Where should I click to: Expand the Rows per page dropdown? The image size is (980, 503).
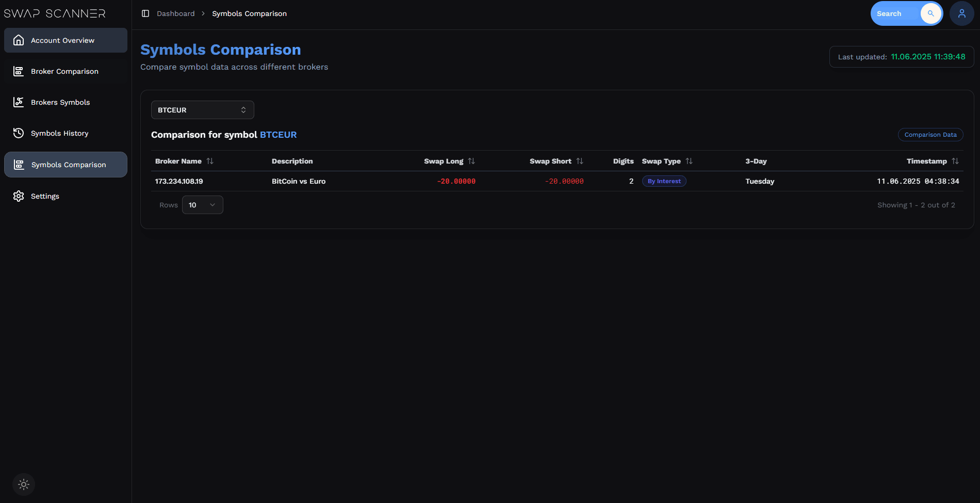(x=202, y=205)
